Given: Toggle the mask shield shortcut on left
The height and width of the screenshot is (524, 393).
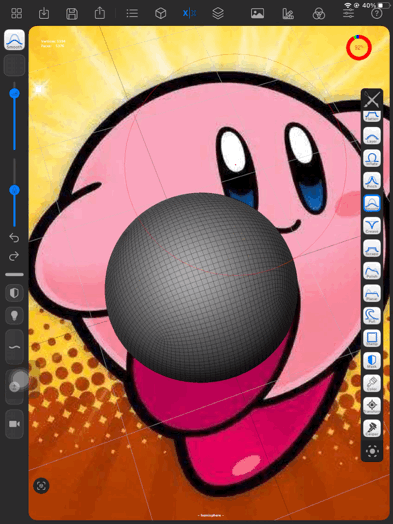Looking at the screenshot, I should (x=14, y=293).
